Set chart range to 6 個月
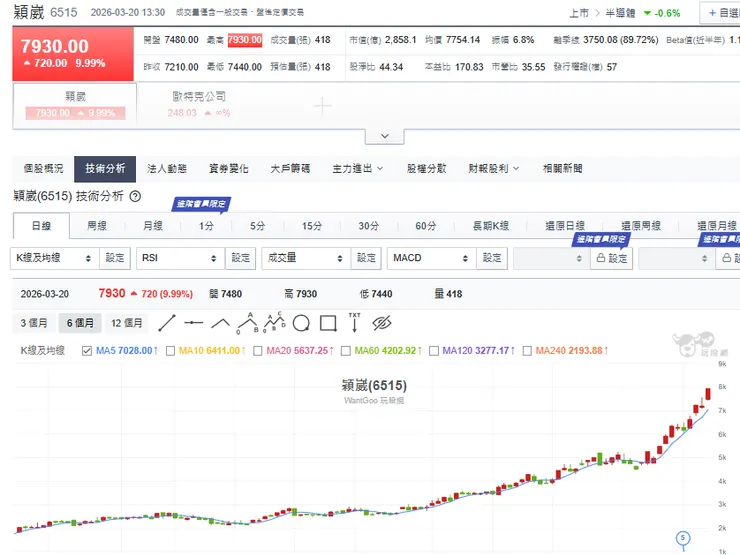 coord(80,323)
